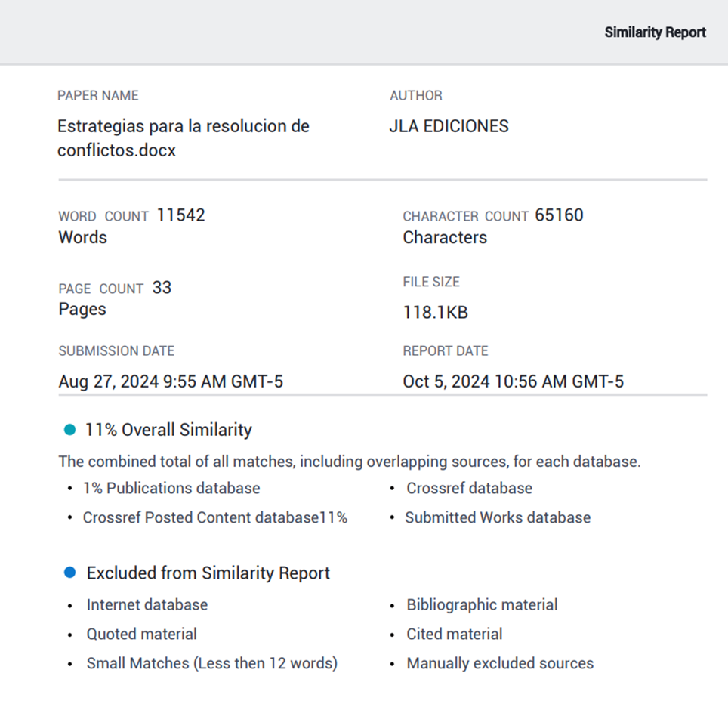Click the word count value 11542

click(180, 215)
